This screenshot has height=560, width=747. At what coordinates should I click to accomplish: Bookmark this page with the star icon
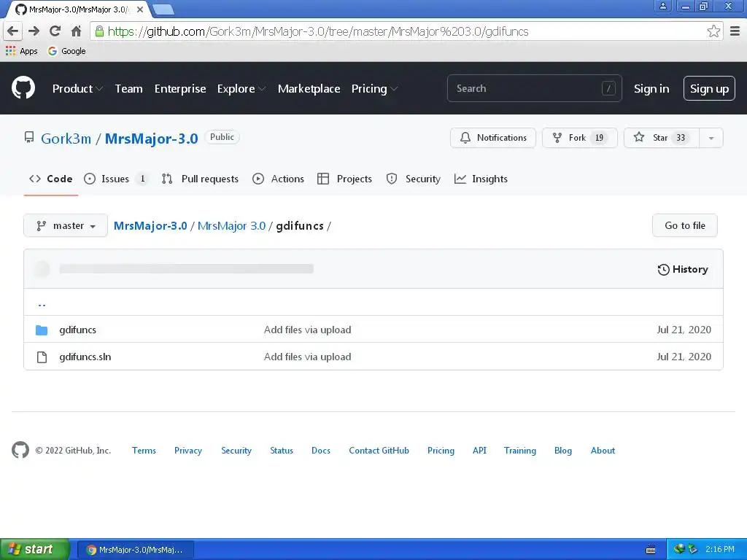[713, 31]
